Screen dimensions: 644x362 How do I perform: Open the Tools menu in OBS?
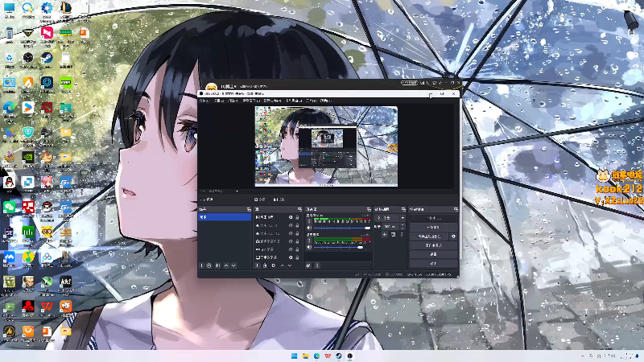(x=311, y=100)
